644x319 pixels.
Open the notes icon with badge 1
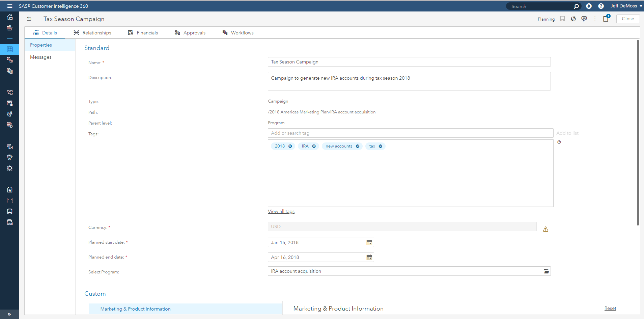tap(606, 19)
